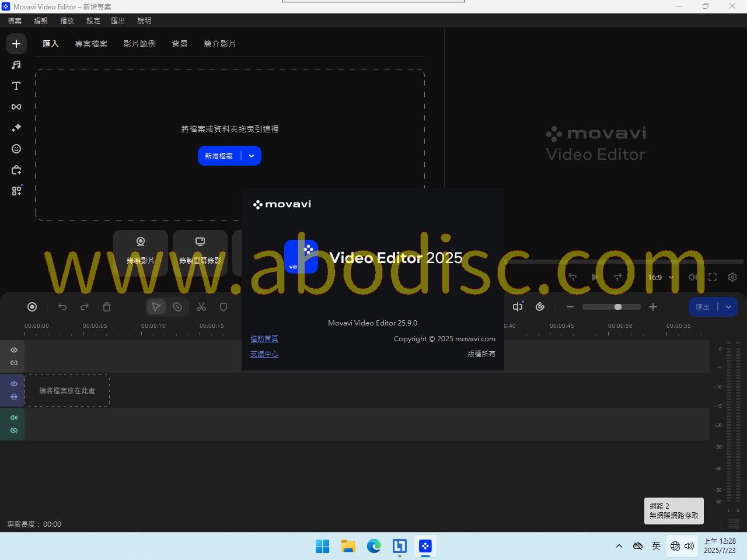Select the blade cutting tool
This screenshot has height=560, width=747.
[x=177, y=307]
